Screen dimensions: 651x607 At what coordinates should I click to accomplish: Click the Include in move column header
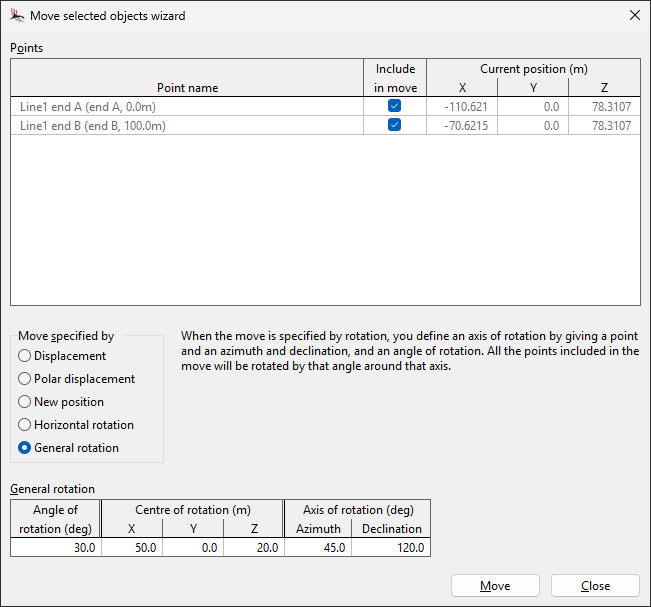click(395, 78)
